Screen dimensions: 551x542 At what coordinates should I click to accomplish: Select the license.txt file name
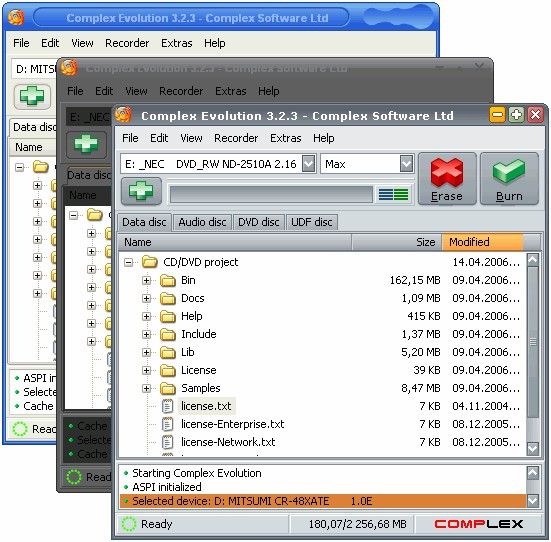point(206,406)
